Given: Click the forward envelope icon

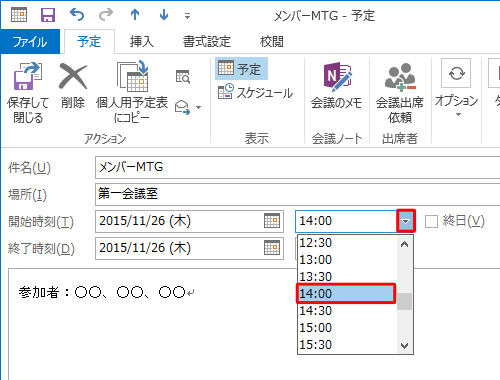Looking at the screenshot, I should click(182, 107).
